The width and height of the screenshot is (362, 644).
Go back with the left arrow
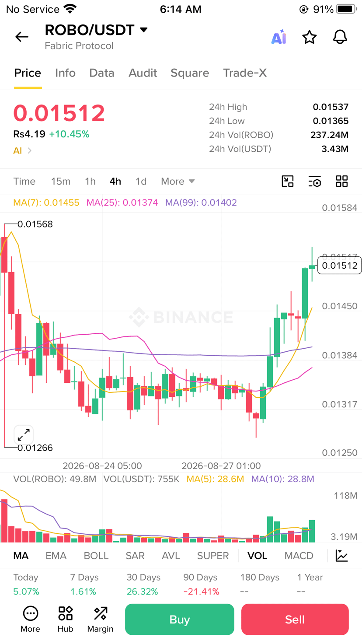22,37
